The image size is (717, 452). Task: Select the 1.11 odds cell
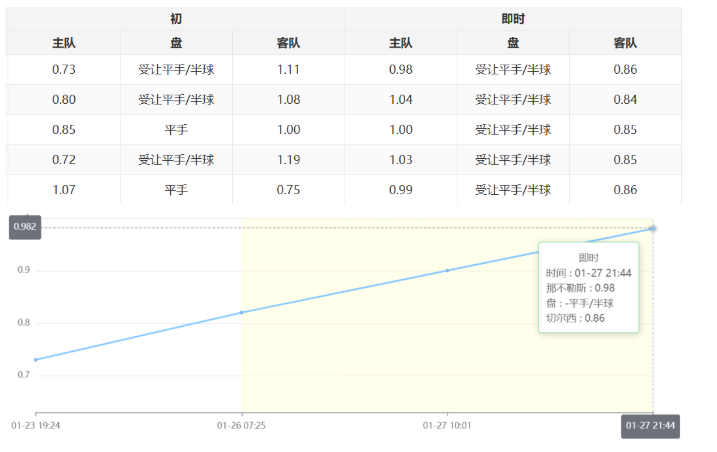click(x=288, y=70)
